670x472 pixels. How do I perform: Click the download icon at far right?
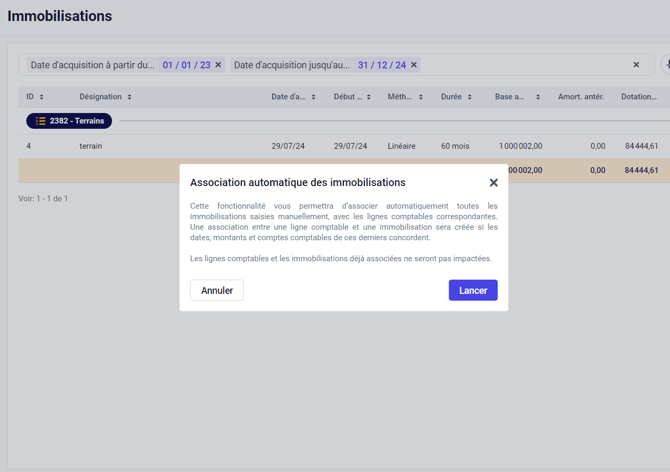tap(666, 65)
